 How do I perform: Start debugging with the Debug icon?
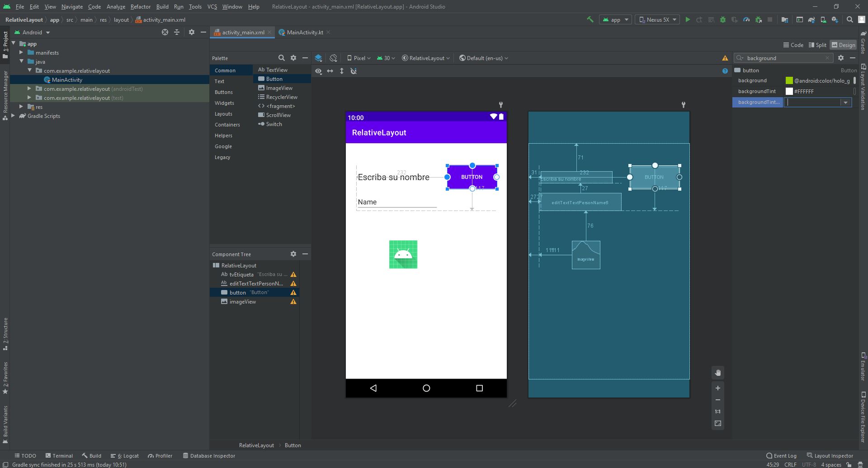(722, 19)
